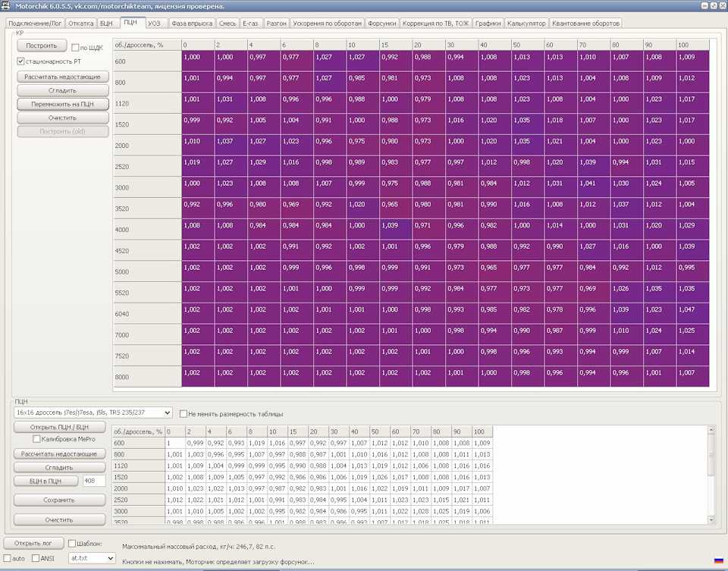728x571 pixels.
Task: Click the ПЦН table row header '1520'
Action: point(138,477)
